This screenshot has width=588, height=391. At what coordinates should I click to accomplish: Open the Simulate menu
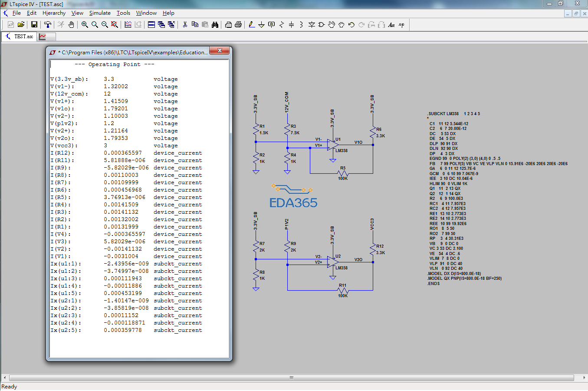pos(100,13)
